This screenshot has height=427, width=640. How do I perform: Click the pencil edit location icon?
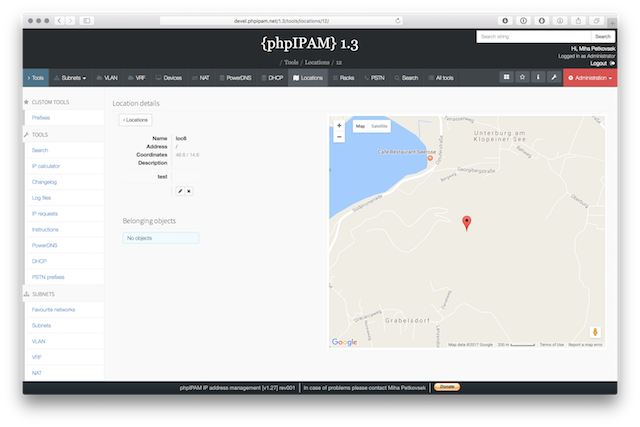(180, 190)
